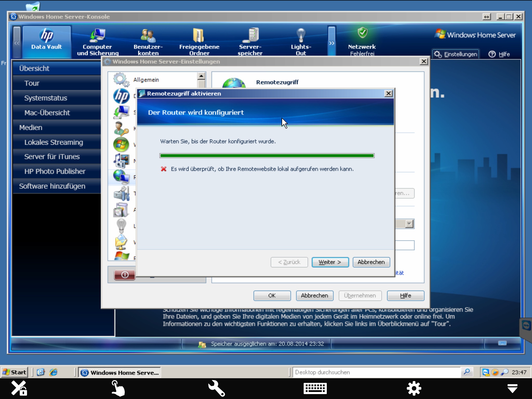Image resolution: width=532 pixels, height=399 pixels.
Task: Select HP logo entry in settings list
Action: pyautogui.click(x=121, y=96)
